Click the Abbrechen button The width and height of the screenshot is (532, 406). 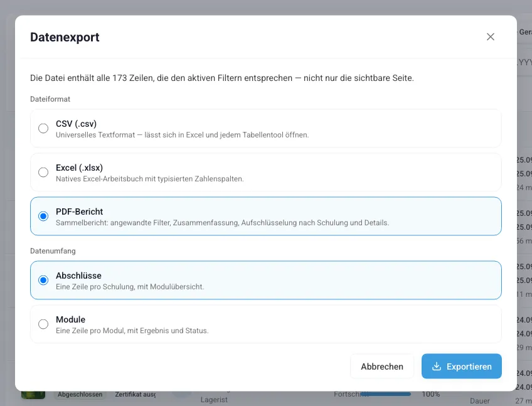[382, 366]
